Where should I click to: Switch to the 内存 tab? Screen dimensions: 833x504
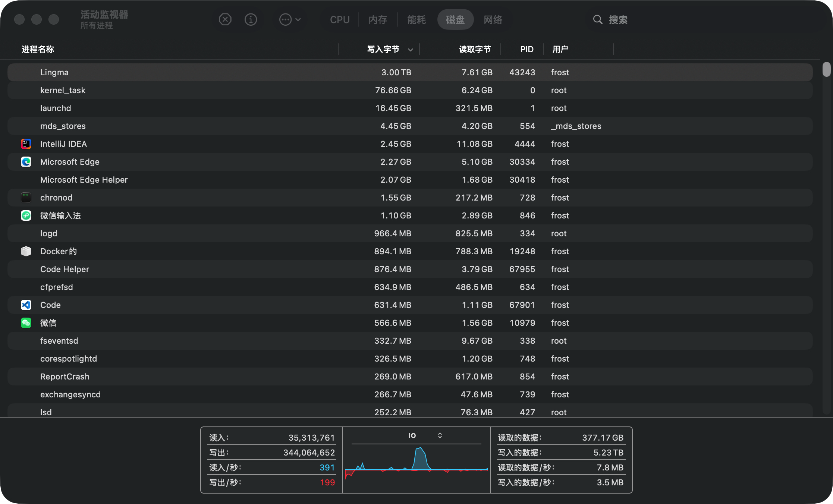tap(378, 19)
